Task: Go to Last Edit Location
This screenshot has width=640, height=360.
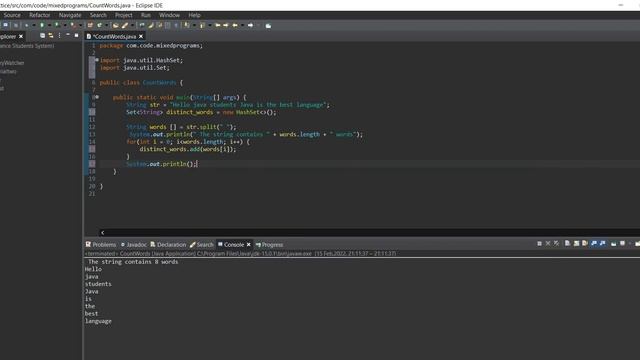Action: point(218,25)
